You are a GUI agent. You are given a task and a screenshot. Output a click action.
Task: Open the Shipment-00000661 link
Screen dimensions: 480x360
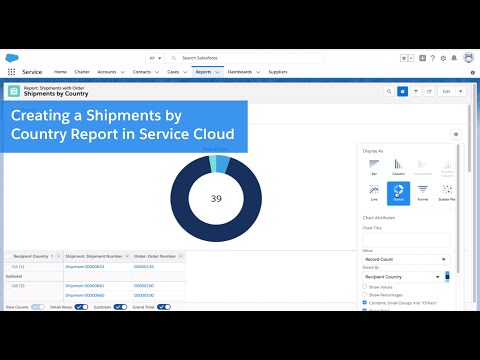(x=85, y=286)
